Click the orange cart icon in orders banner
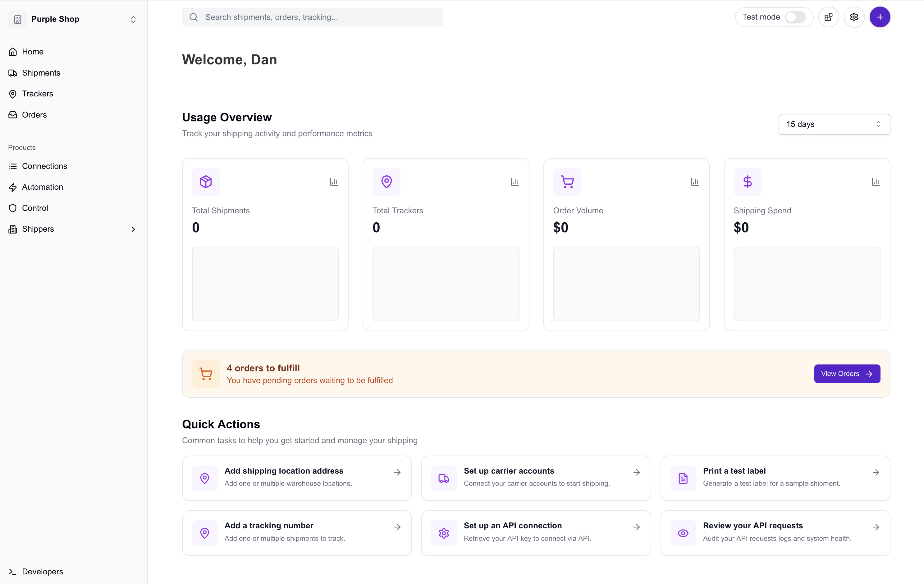The height and width of the screenshot is (584, 924). [206, 373]
